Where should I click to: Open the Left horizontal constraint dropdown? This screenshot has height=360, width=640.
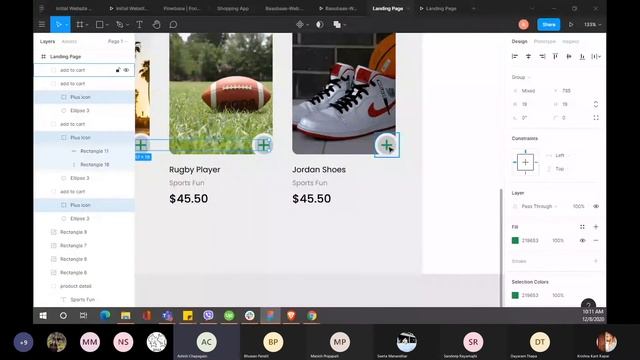(560, 155)
